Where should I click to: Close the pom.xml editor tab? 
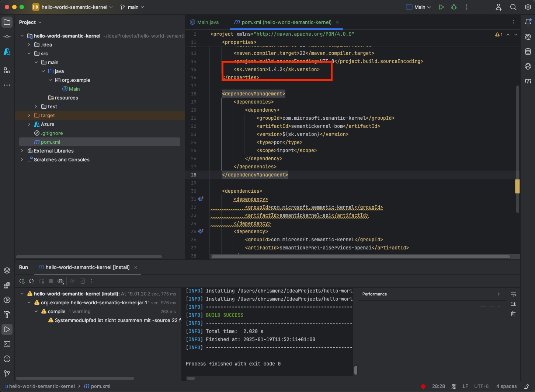click(337, 22)
